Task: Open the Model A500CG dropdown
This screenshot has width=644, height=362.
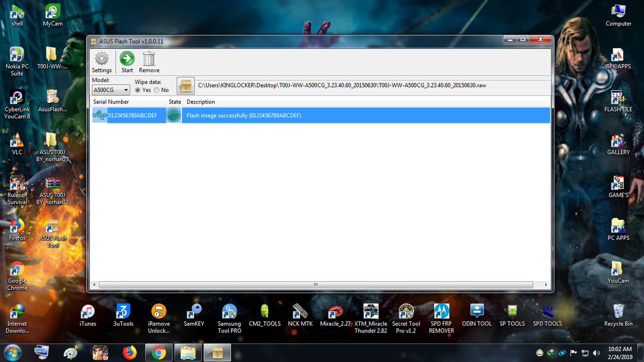Action: coord(111,90)
